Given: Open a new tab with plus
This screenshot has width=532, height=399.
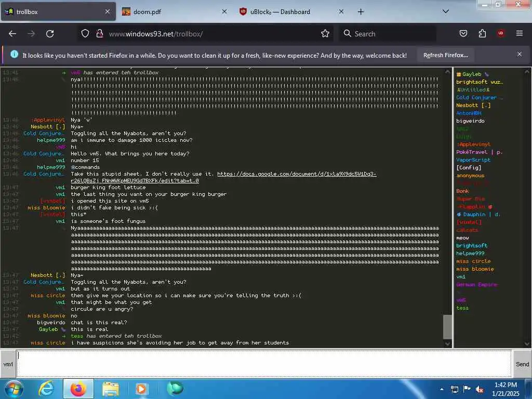Looking at the screenshot, I should pos(361,12).
